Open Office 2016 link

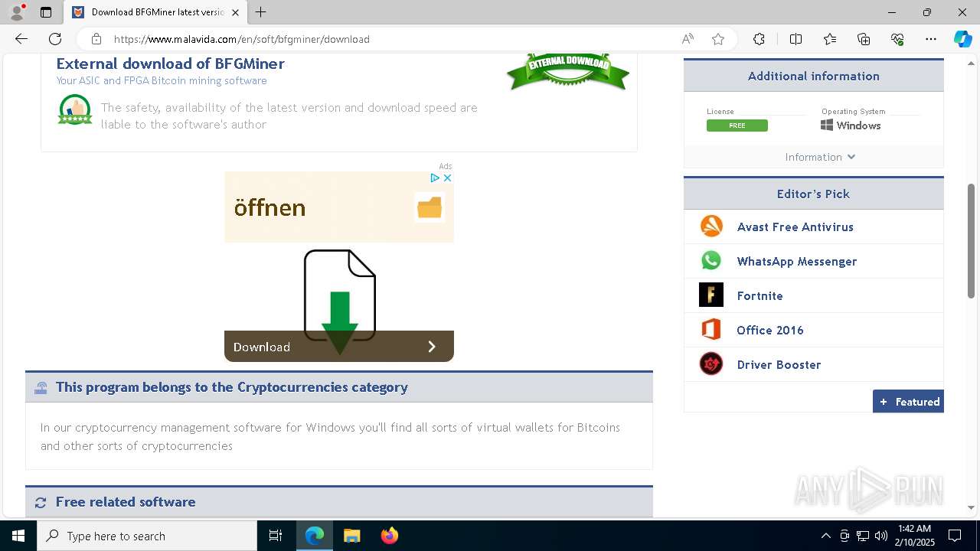tap(770, 330)
